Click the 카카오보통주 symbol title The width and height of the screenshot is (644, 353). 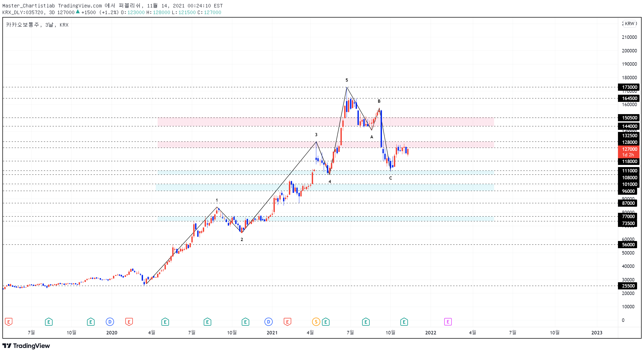(23, 25)
